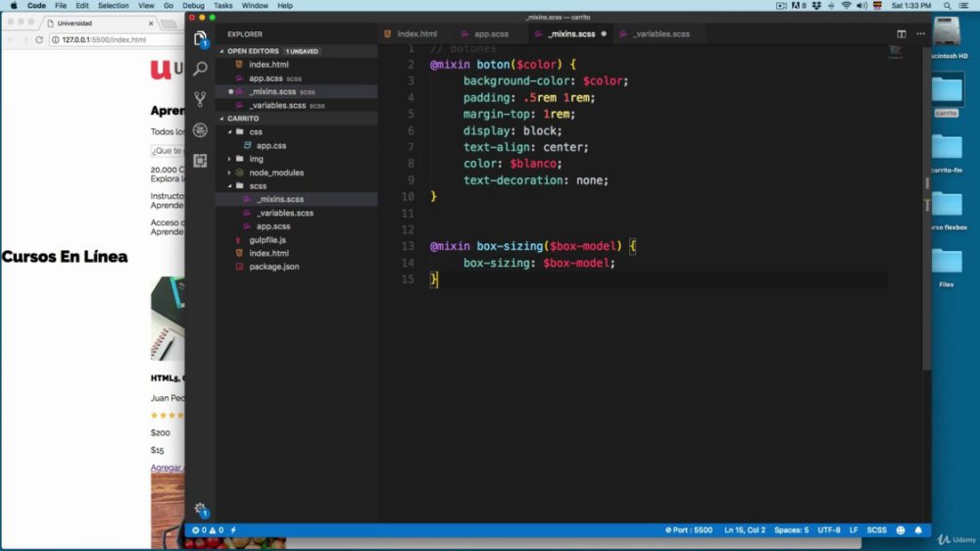Open the File menu
The width and height of the screenshot is (980, 551).
(x=61, y=6)
